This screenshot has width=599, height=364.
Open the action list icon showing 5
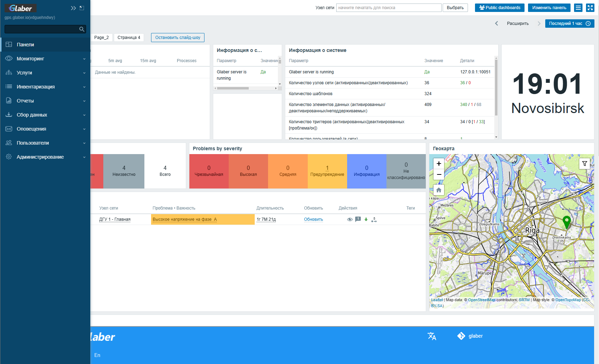(x=374, y=220)
